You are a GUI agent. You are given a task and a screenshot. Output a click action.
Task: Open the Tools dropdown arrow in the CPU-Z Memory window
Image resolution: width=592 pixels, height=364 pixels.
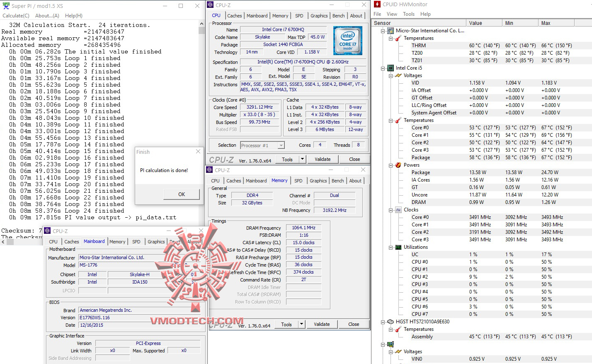coord(301,324)
